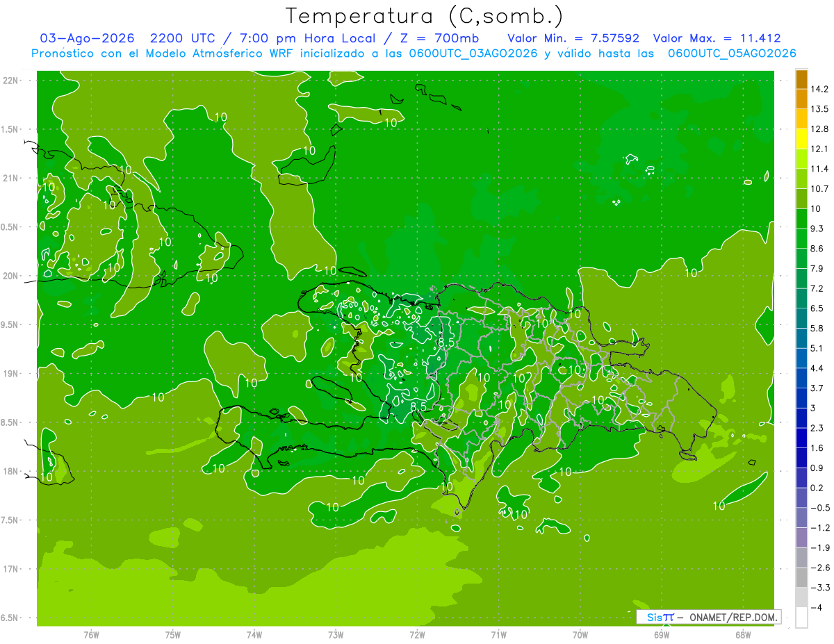
Task: Click the 'Valor Min. = 7.57592' readout
Action: click(573, 38)
